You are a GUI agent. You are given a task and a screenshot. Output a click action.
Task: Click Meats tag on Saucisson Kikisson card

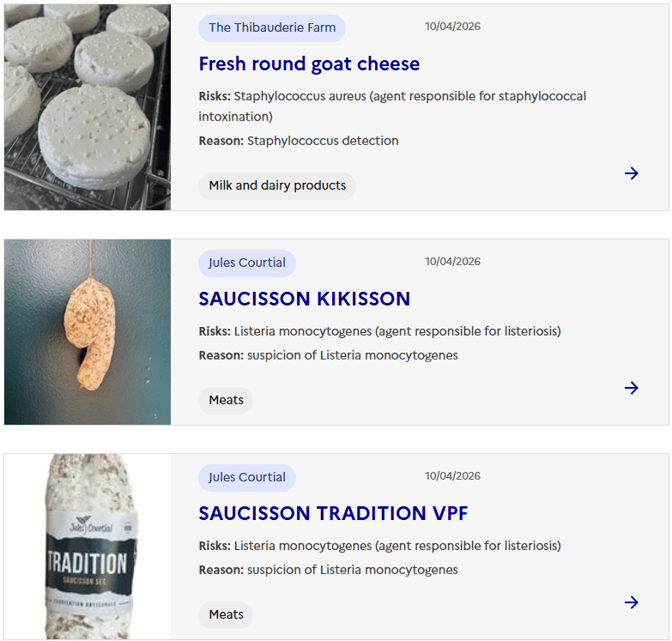tap(226, 400)
